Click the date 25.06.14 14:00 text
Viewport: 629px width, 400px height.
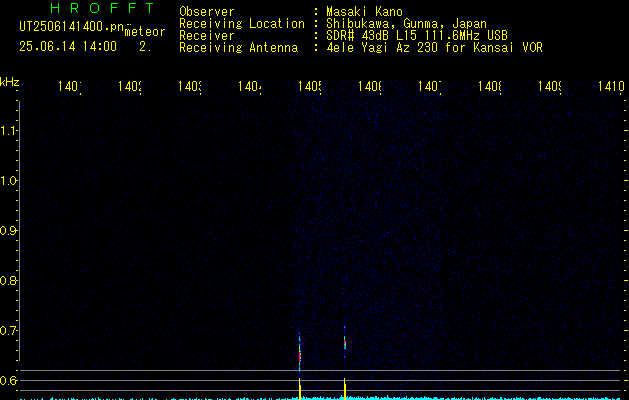click(x=68, y=47)
